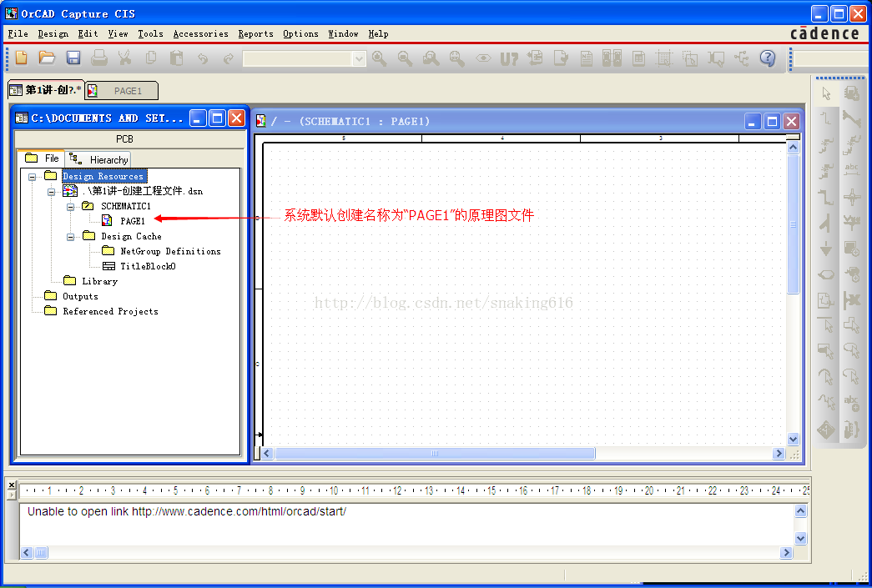Choose the Place Power symbol tool

click(x=851, y=223)
